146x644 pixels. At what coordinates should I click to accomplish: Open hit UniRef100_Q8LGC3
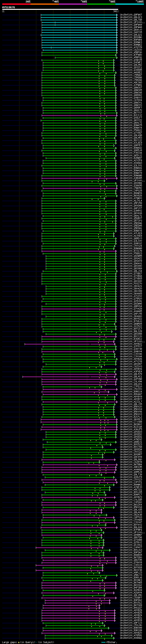click(131, 17)
